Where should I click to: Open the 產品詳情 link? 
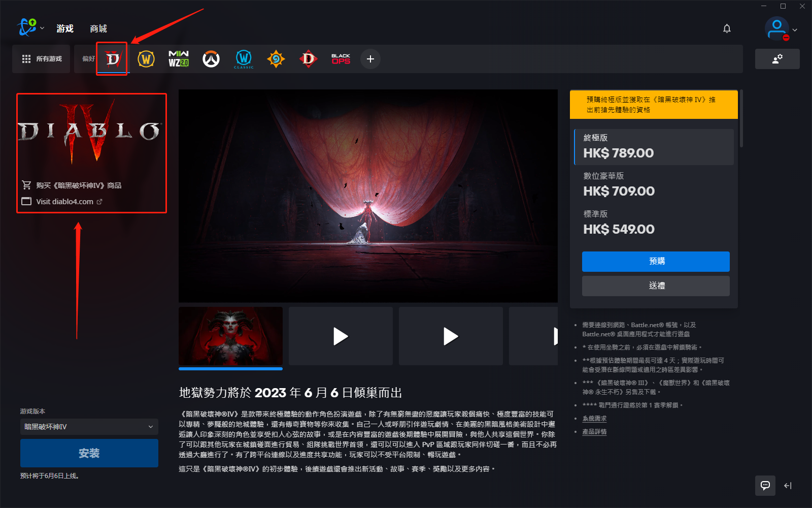(x=594, y=432)
